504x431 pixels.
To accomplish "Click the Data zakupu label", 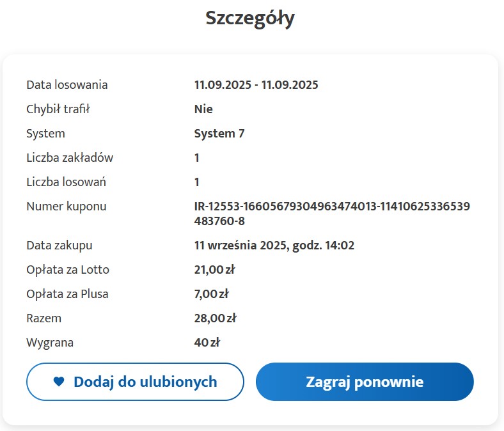I will [x=59, y=246].
